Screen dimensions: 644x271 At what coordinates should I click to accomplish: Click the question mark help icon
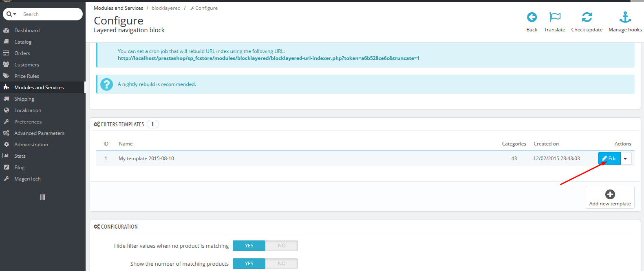107,84
